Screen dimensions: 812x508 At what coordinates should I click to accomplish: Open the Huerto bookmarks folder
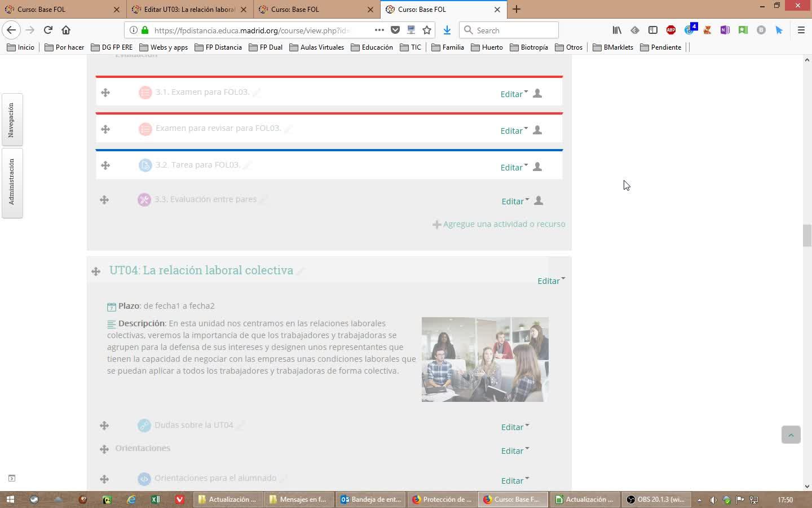pyautogui.click(x=487, y=47)
